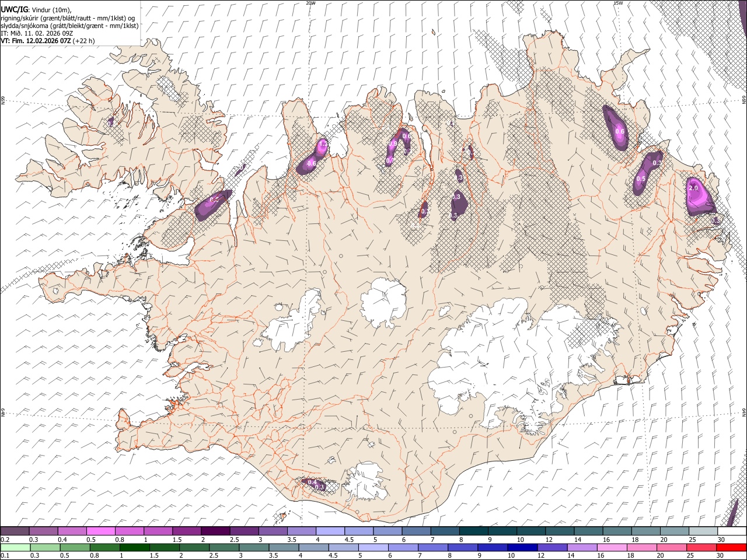
Task: Click the '20W' longitude label
Action: (x=310, y=3)
